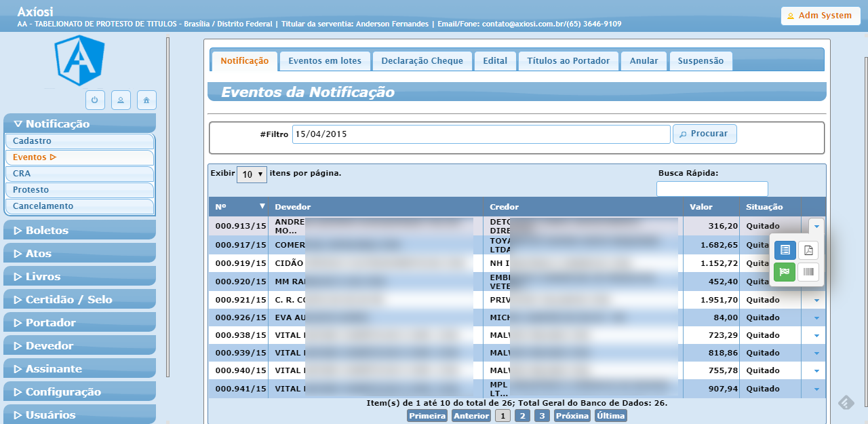The height and width of the screenshot is (424, 868).
Task: Click the sort arrow on the Nº column
Action: [x=262, y=206]
